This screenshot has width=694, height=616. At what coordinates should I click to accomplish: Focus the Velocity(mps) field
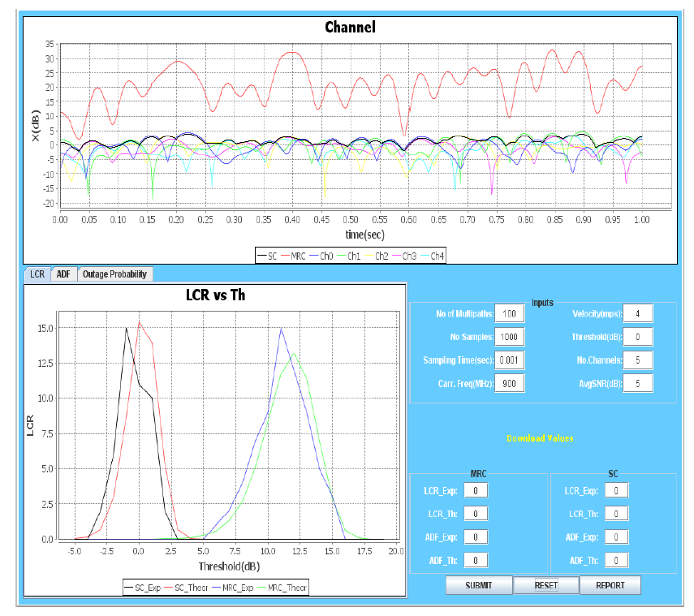click(x=638, y=314)
